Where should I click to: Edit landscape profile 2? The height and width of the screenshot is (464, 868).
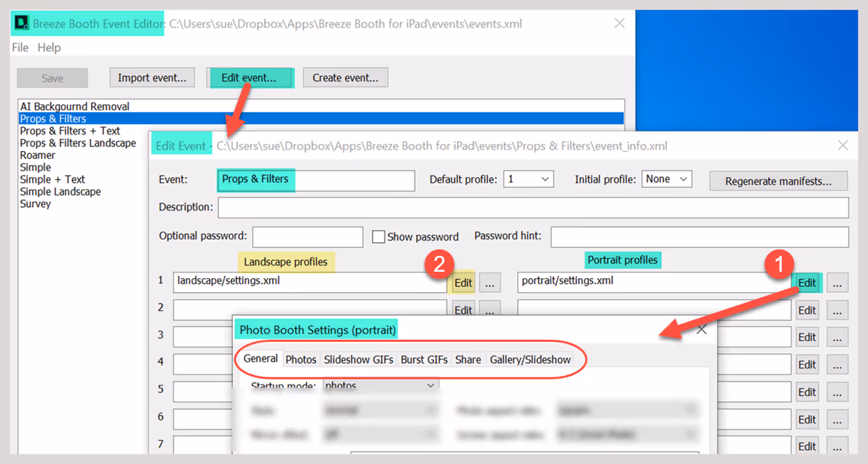[464, 310]
